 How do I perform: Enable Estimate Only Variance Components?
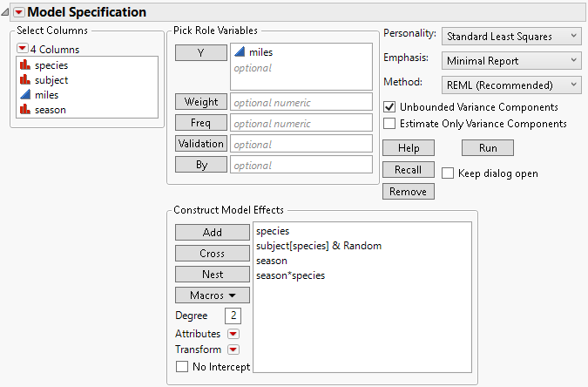tap(390, 124)
